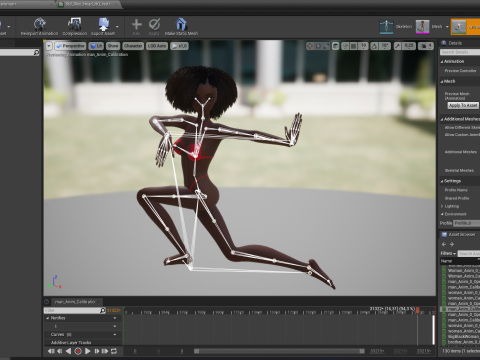
Task: Open the LOD Auto menu
Action: (x=157, y=46)
